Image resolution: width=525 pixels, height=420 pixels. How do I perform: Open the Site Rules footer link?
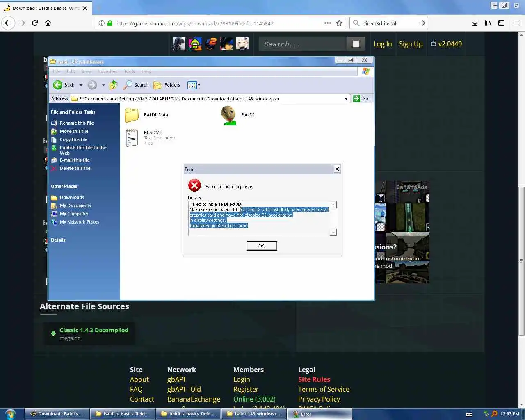point(314,379)
